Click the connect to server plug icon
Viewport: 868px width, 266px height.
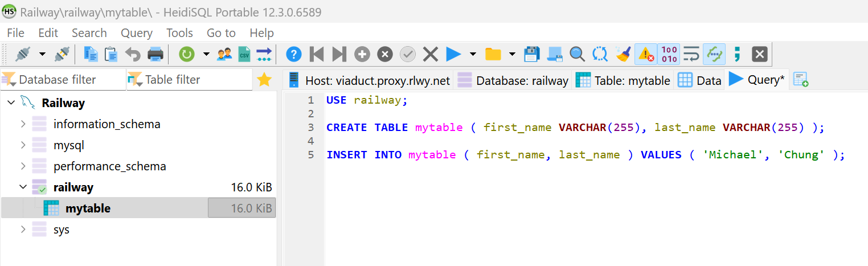pyautogui.click(x=22, y=54)
